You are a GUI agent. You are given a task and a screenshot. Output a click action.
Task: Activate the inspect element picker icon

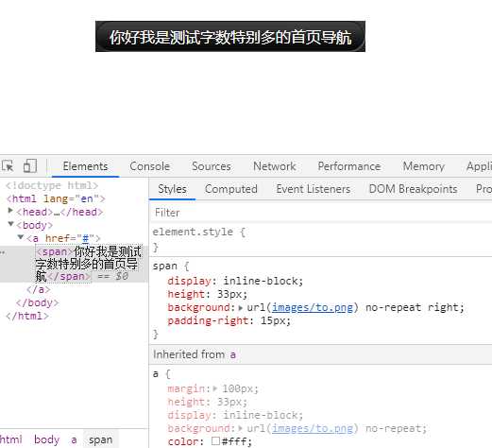coord(8,165)
